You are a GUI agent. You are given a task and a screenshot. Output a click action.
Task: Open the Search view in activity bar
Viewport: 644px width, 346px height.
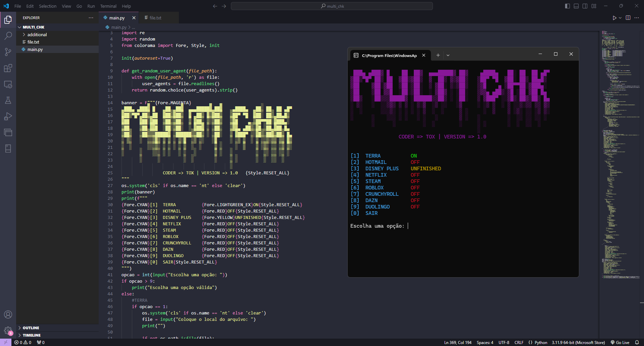click(8, 36)
